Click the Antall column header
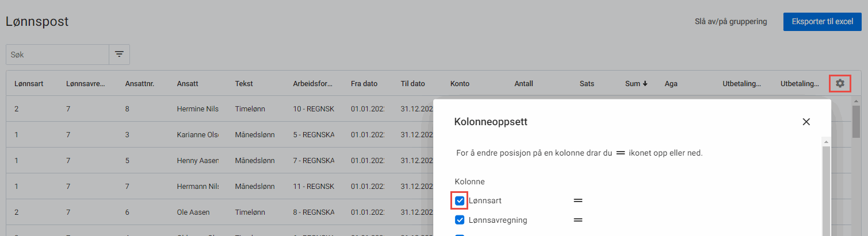Image resolution: width=868 pixels, height=236 pixels. click(x=523, y=84)
